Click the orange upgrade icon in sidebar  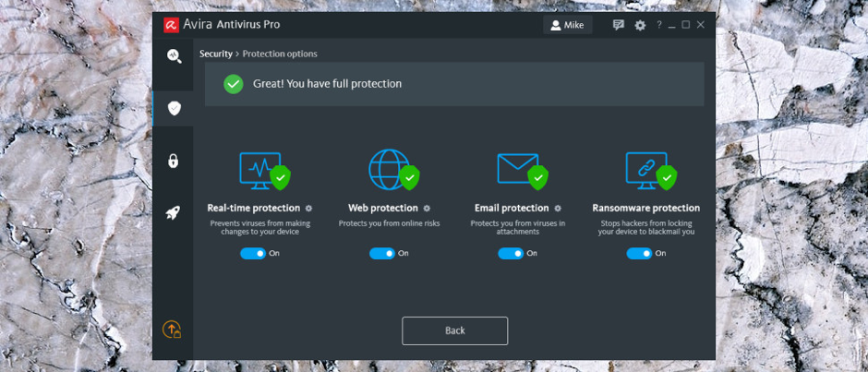click(172, 330)
